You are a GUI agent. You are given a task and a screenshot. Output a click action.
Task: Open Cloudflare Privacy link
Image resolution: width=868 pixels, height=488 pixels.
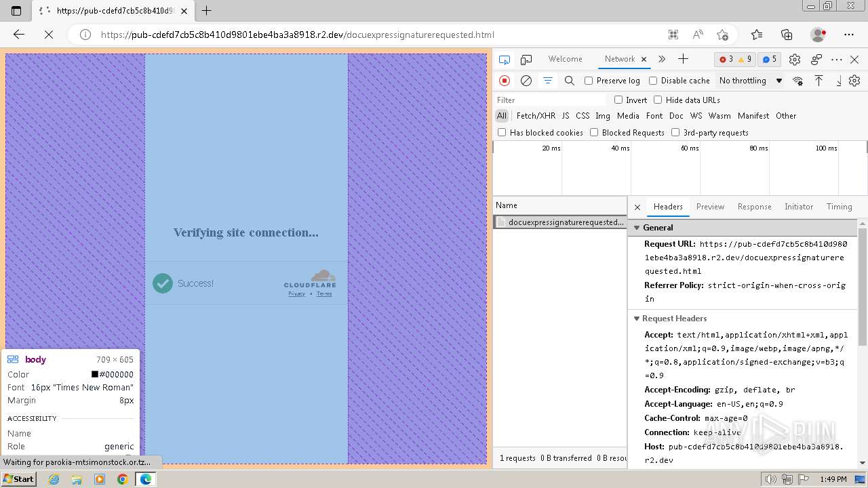coord(296,293)
